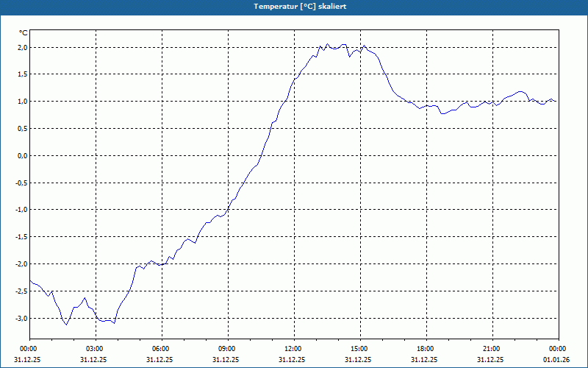Click the 09:00 time axis label
Screen dimensions: 588x368
[228, 349]
